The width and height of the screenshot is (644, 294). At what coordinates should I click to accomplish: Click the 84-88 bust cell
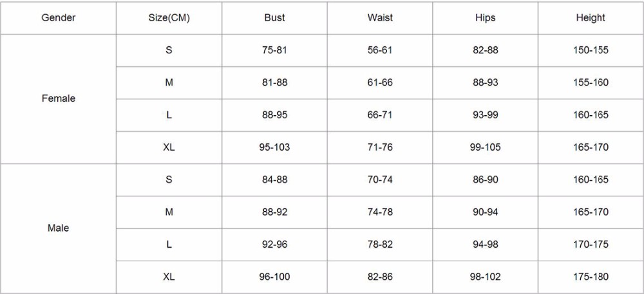(x=275, y=180)
